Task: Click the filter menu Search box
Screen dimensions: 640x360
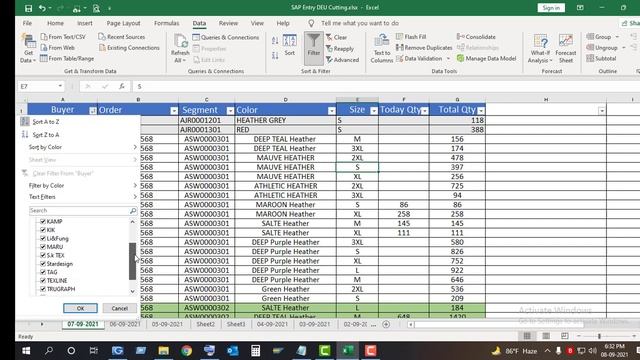Action: [x=83, y=211]
